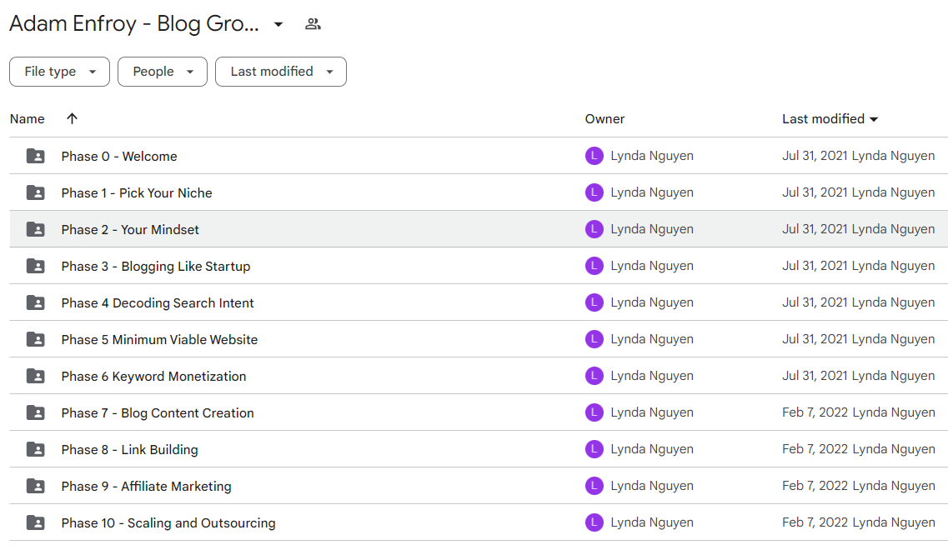Click owner name Lynda Nguyen in Phase 0 - Welcome row

pyautogui.click(x=652, y=156)
